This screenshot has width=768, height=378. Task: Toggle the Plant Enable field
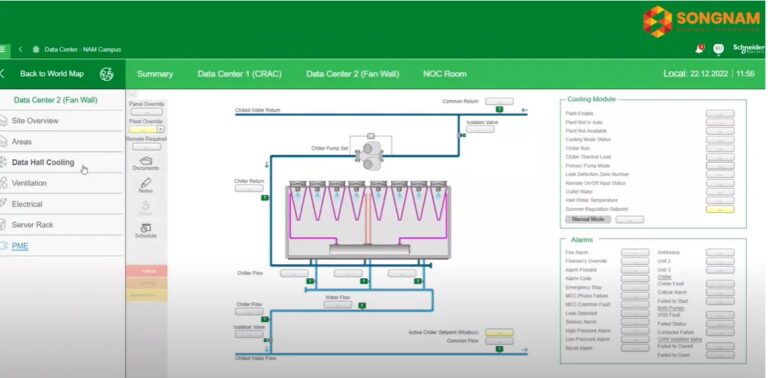click(x=720, y=114)
